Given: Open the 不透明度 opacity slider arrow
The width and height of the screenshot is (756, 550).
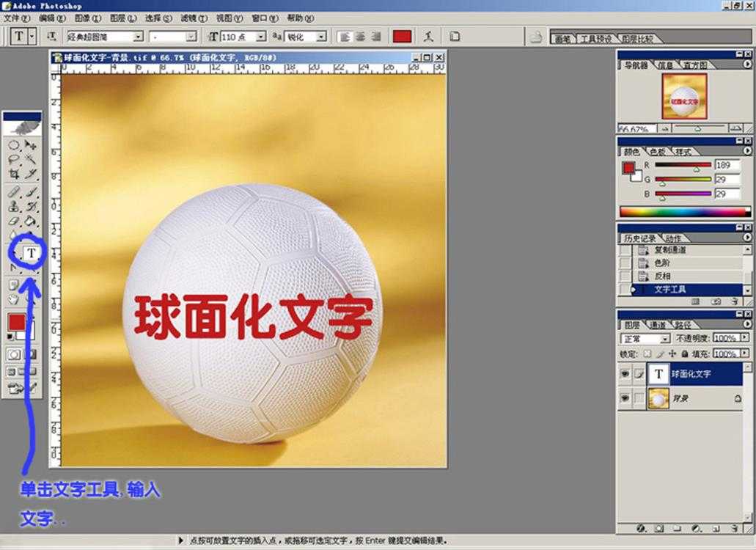Looking at the screenshot, I should click(746, 338).
